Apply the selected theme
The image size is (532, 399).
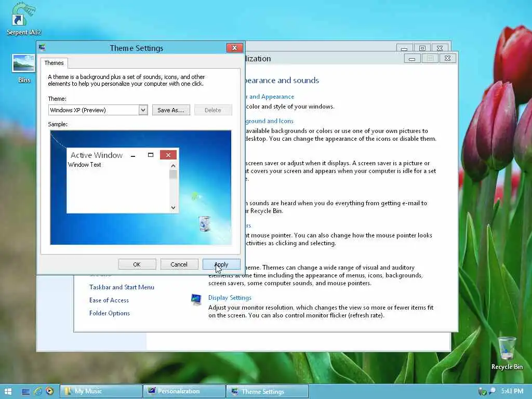click(221, 264)
